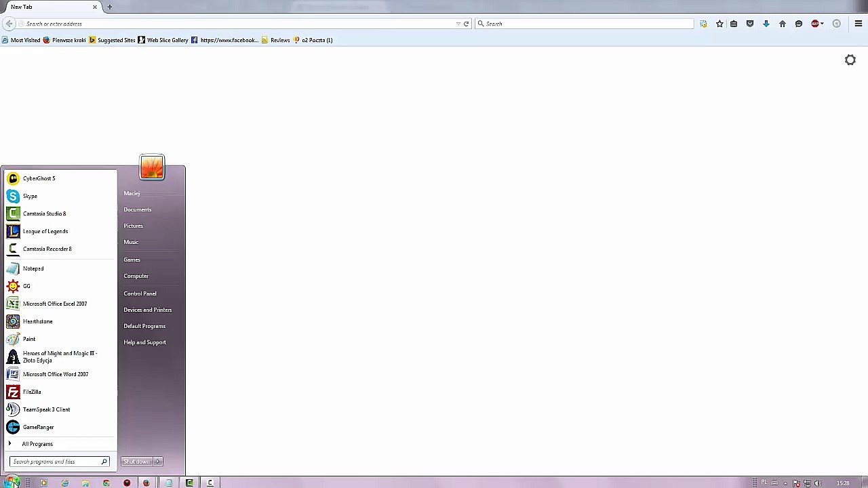Open Microsoft Office Excel 2007

(60, 304)
